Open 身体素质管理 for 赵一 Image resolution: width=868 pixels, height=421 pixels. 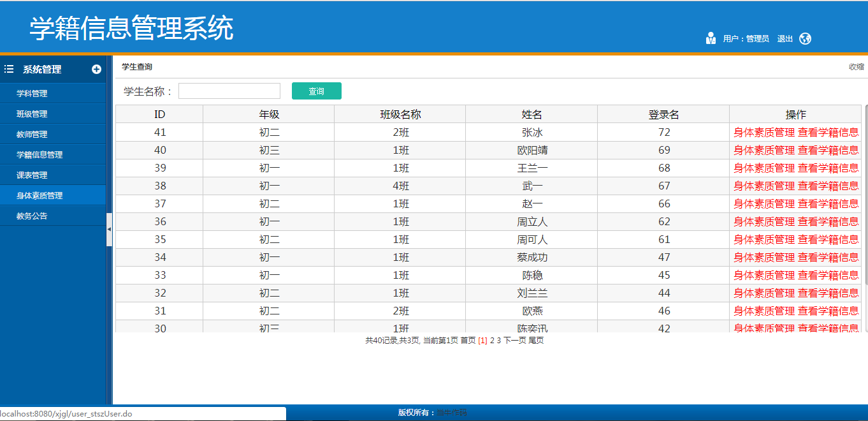764,204
